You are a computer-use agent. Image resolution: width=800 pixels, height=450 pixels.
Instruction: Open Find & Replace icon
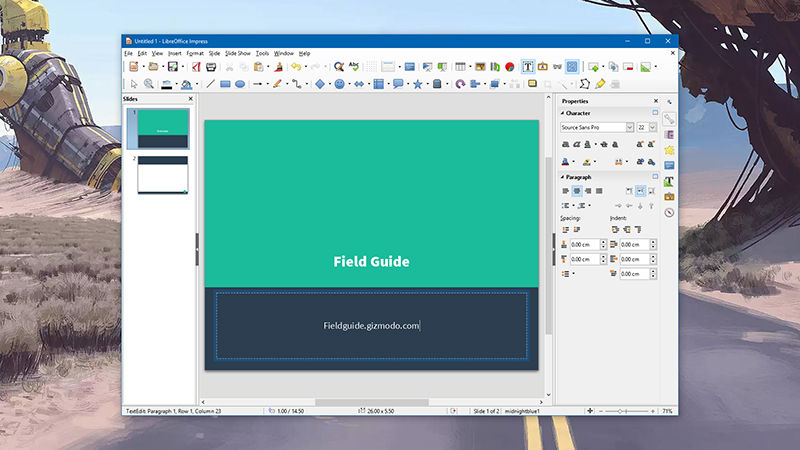(x=339, y=67)
